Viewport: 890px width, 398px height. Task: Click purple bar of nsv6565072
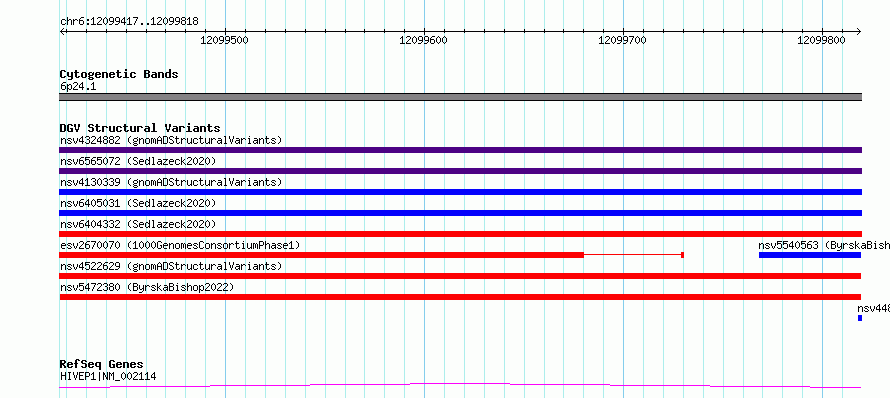(x=460, y=171)
